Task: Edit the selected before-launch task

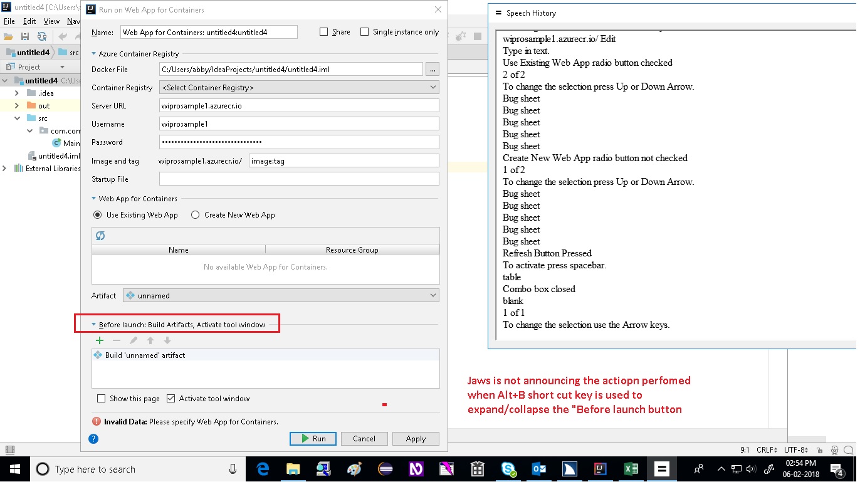Action: [132, 340]
